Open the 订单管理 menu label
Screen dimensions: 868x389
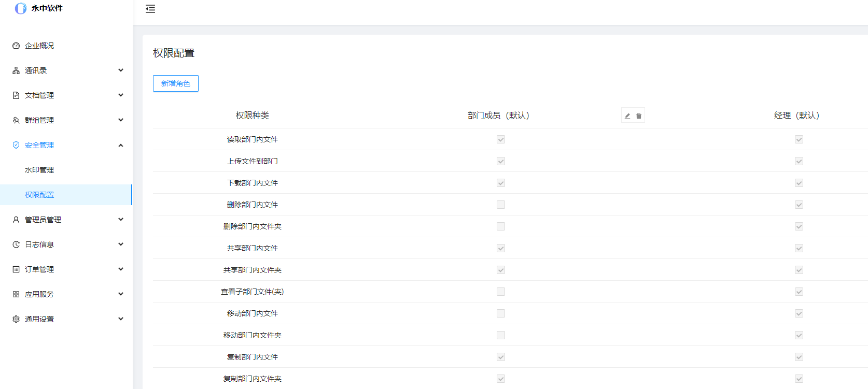coord(39,269)
